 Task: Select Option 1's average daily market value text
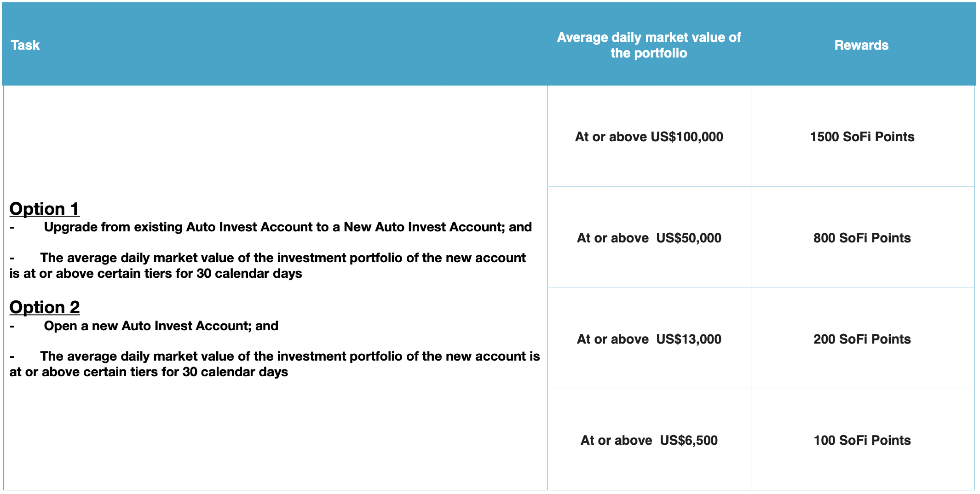pos(267,265)
